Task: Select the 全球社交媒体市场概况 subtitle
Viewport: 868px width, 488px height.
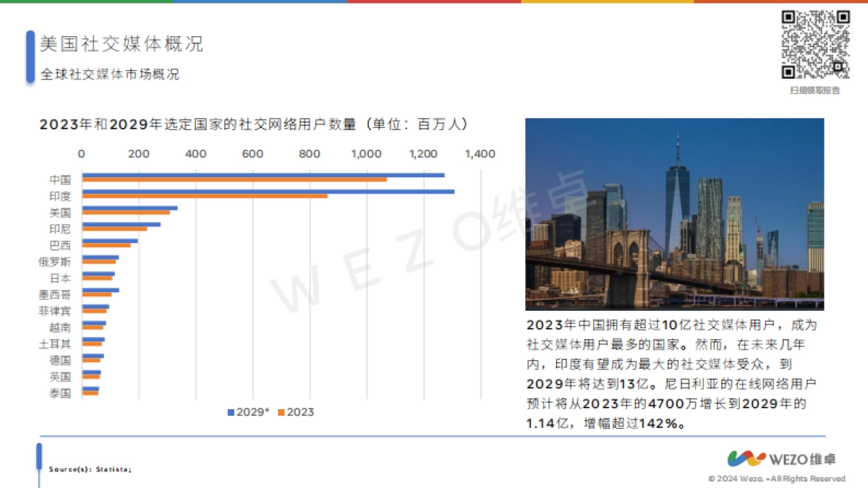Action: click(110, 74)
